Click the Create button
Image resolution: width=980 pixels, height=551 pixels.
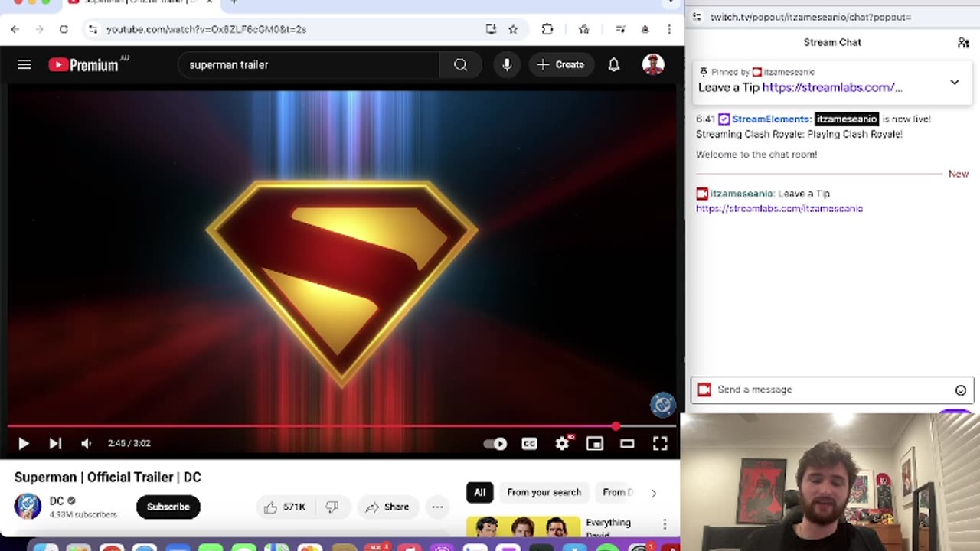point(561,65)
